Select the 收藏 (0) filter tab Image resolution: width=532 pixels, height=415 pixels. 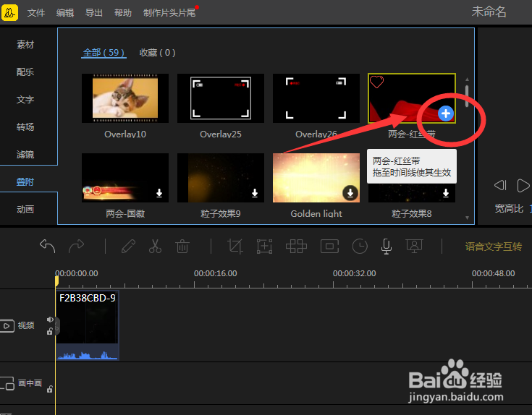click(x=157, y=53)
